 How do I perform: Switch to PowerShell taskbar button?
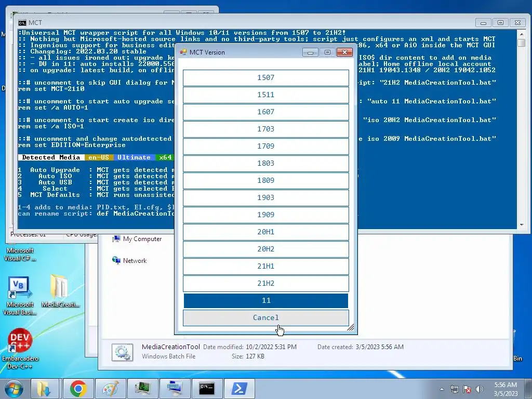click(x=239, y=389)
